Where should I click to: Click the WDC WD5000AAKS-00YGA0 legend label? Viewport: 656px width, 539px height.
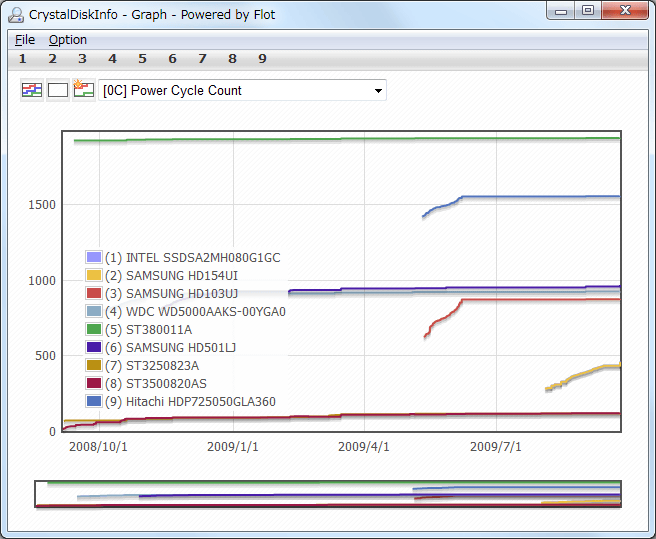195,311
